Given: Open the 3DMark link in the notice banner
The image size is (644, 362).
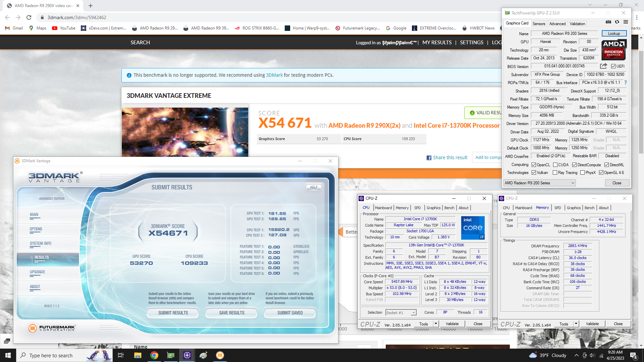Looking at the screenshot, I should [x=274, y=75].
